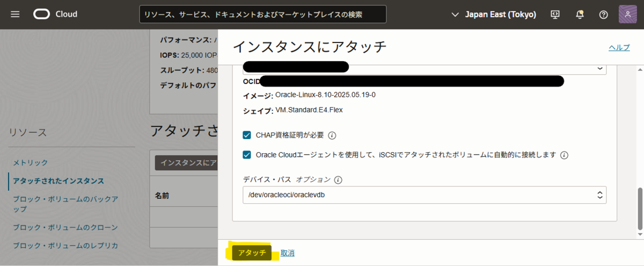Viewport: 644px width, 266px height.
Task: Click the VM.Standard.E4.Flex shape text
Action: click(x=309, y=110)
